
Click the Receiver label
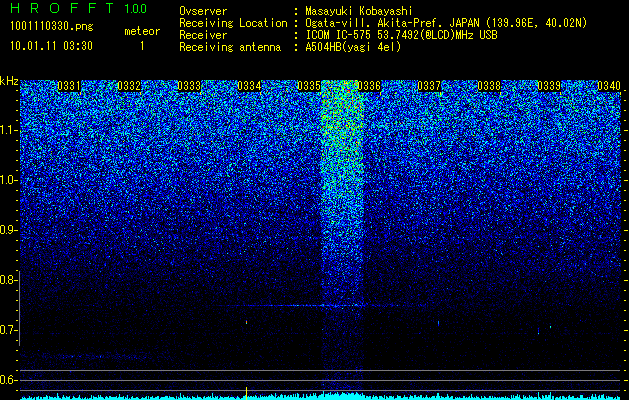[203, 35]
